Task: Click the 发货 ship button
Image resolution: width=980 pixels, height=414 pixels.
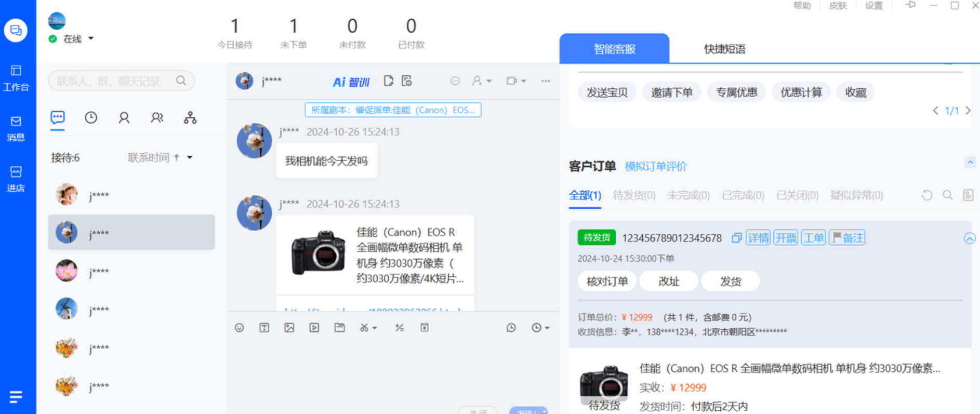Action: coord(731,281)
